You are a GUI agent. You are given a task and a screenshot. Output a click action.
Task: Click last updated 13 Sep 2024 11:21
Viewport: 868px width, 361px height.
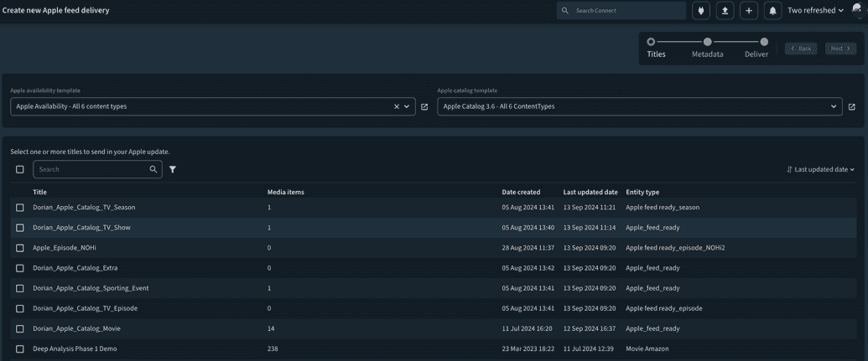click(590, 208)
